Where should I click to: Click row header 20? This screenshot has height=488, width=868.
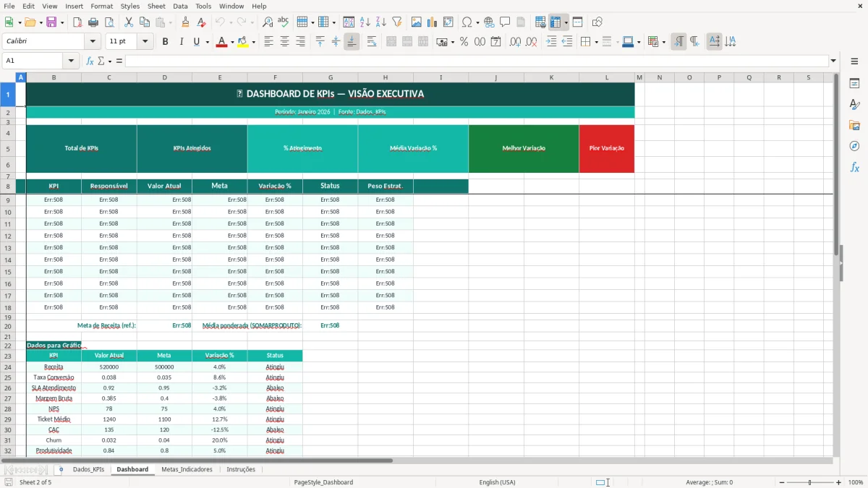click(x=8, y=326)
